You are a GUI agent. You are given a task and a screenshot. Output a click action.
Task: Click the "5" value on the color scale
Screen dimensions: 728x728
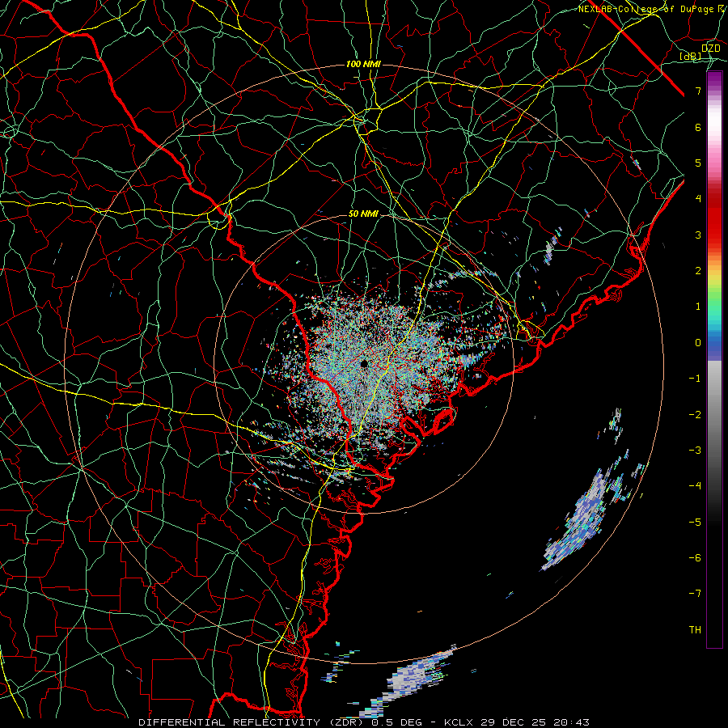[698, 163]
